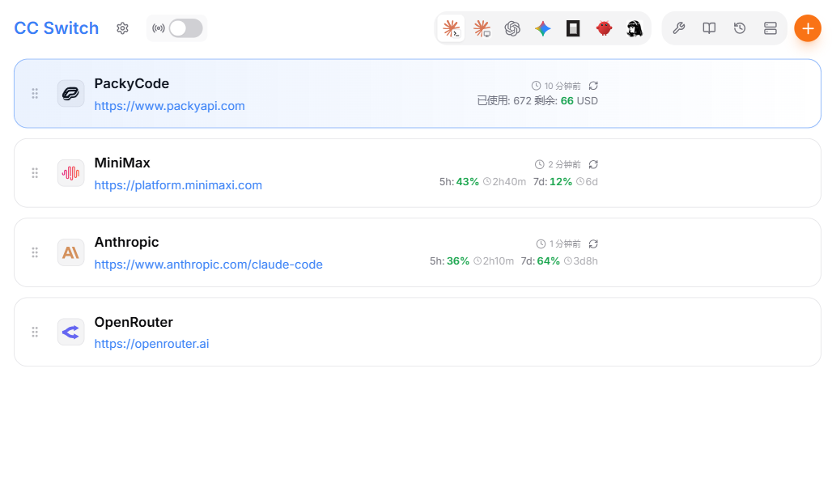Refresh Anthropic usage data

tap(593, 244)
